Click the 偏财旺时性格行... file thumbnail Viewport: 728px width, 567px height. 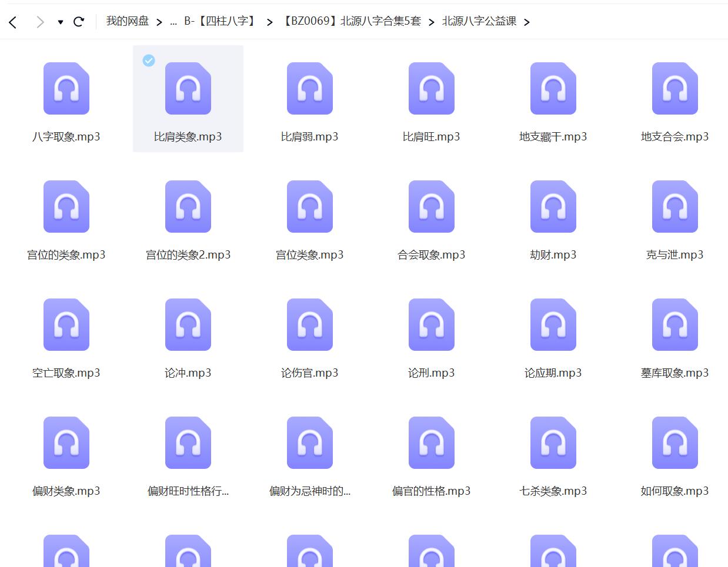point(188,443)
